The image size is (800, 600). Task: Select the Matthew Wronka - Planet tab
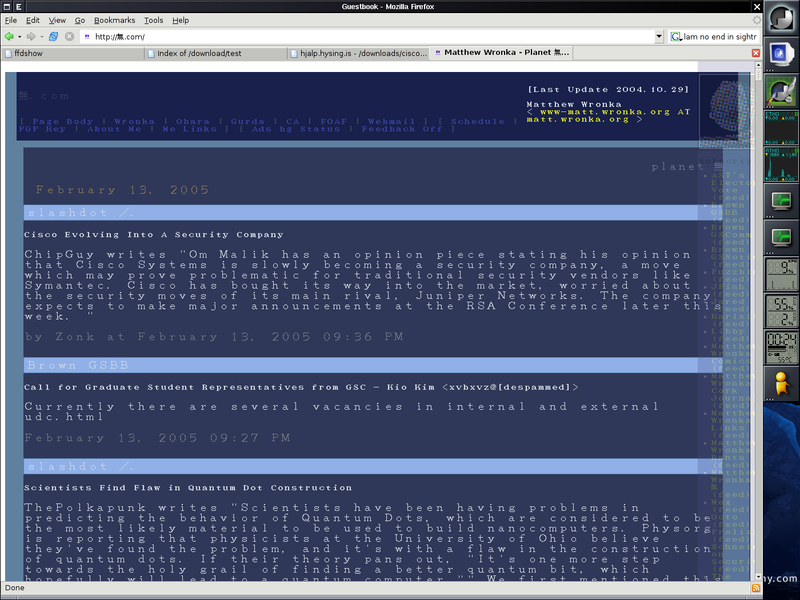(x=502, y=53)
